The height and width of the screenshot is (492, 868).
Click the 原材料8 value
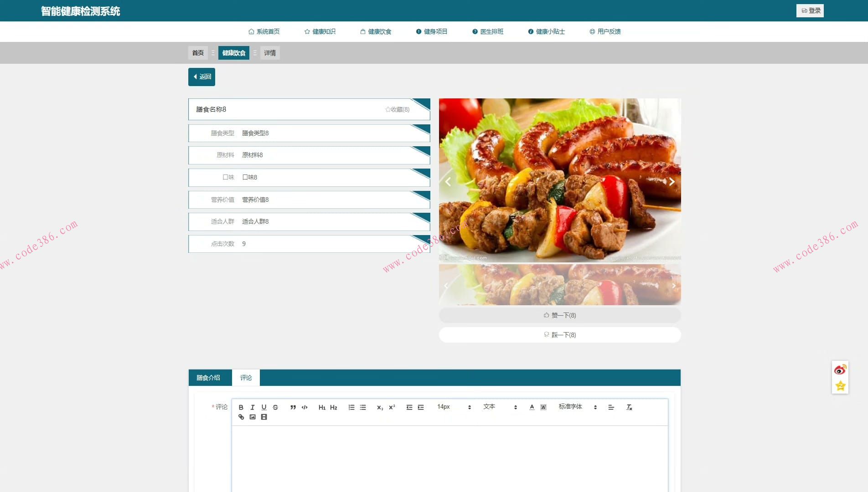pyautogui.click(x=253, y=155)
